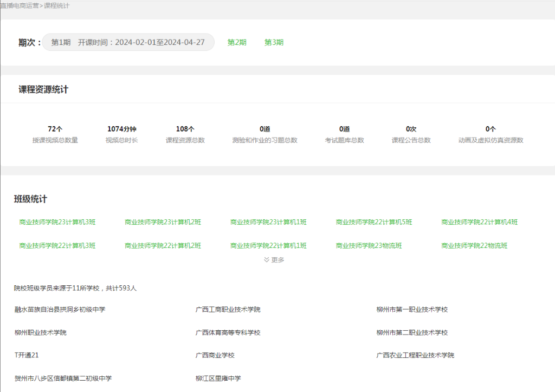Open 商业技师学院22物流班 class link

[474, 246]
